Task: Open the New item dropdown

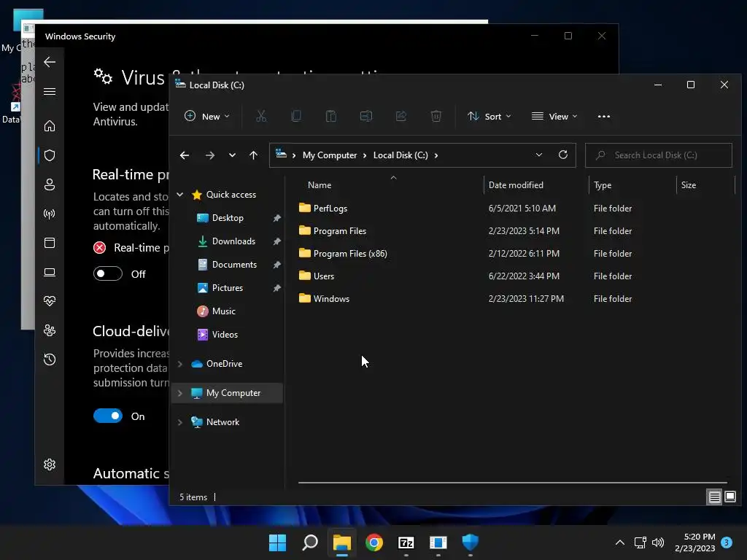Action: [x=206, y=116]
